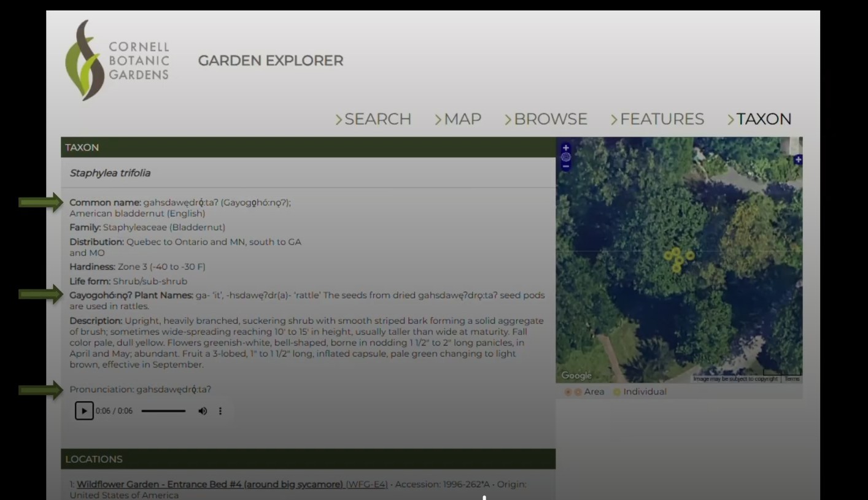This screenshot has width=868, height=500.
Task: Zoom in on the map
Action: [x=565, y=148]
